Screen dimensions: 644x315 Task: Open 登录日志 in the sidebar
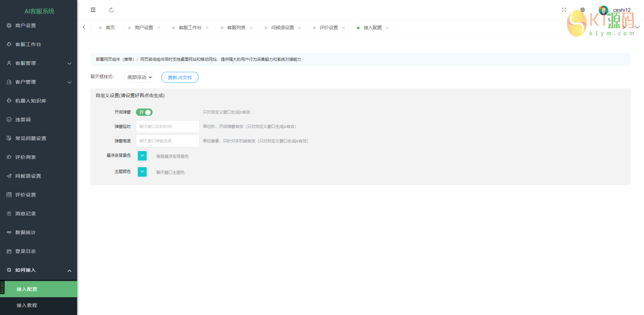[x=25, y=251]
